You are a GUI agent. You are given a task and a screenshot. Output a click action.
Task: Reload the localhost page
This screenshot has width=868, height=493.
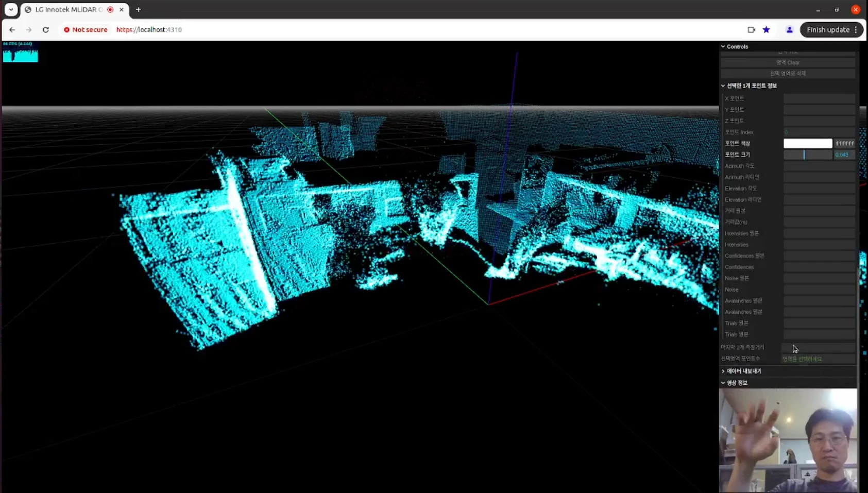pos(46,30)
